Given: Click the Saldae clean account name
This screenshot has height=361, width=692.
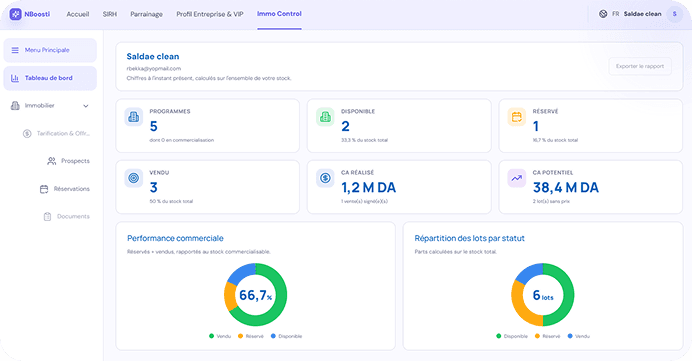Looking at the screenshot, I should (x=643, y=14).
